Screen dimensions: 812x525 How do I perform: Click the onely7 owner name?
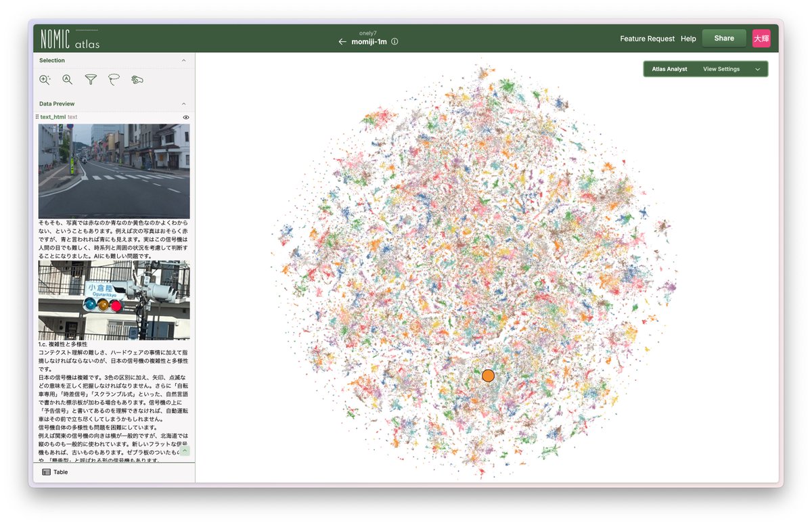tap(367, 32)
